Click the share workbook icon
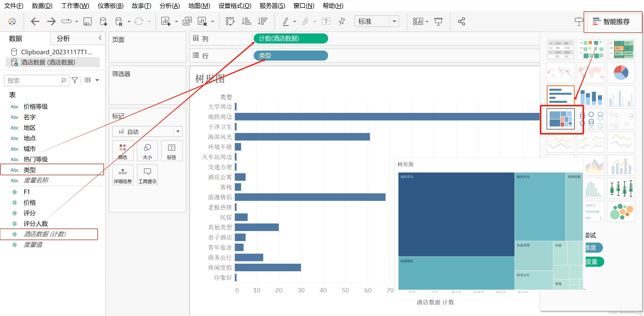This screenshot has height=316, width=644. point(461,21)
